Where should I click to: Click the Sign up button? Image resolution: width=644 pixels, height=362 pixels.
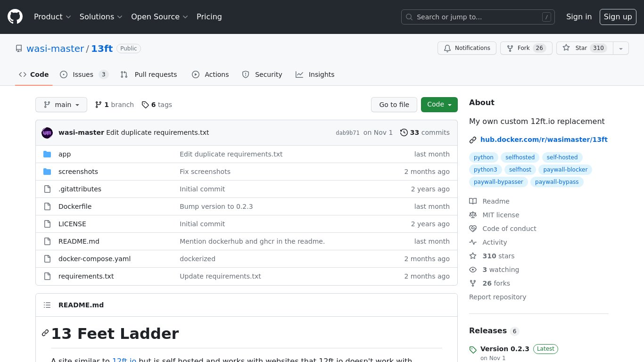coord(618,17)
